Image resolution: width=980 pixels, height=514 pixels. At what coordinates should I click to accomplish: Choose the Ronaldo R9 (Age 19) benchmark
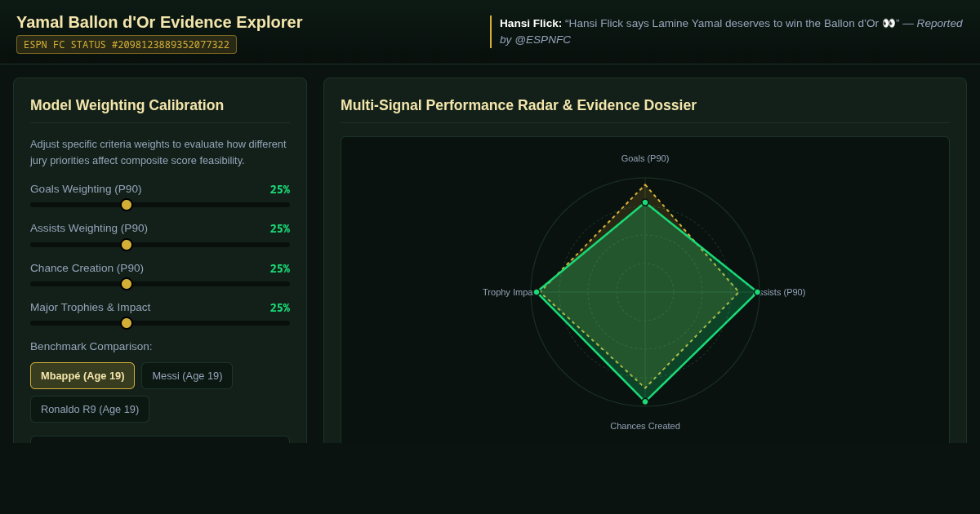90,409
